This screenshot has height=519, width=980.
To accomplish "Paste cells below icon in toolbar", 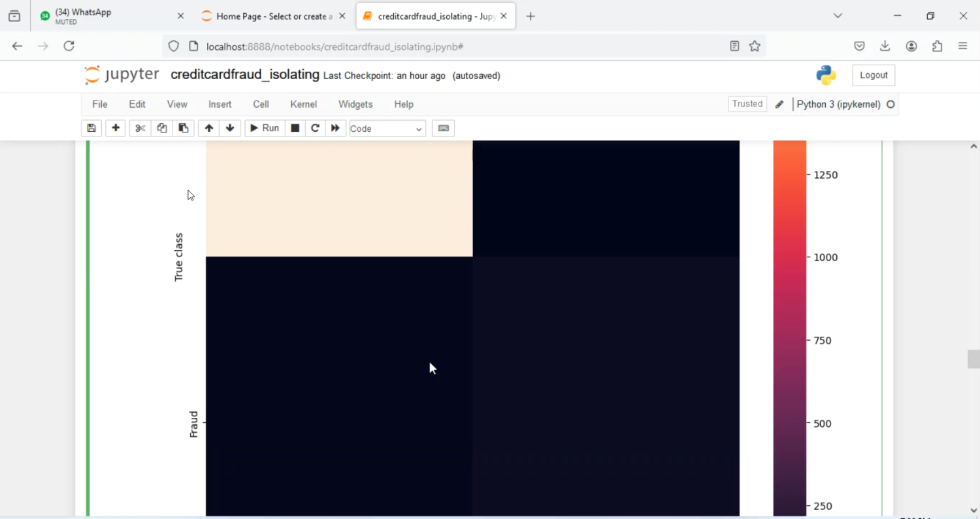I will 184,129.
